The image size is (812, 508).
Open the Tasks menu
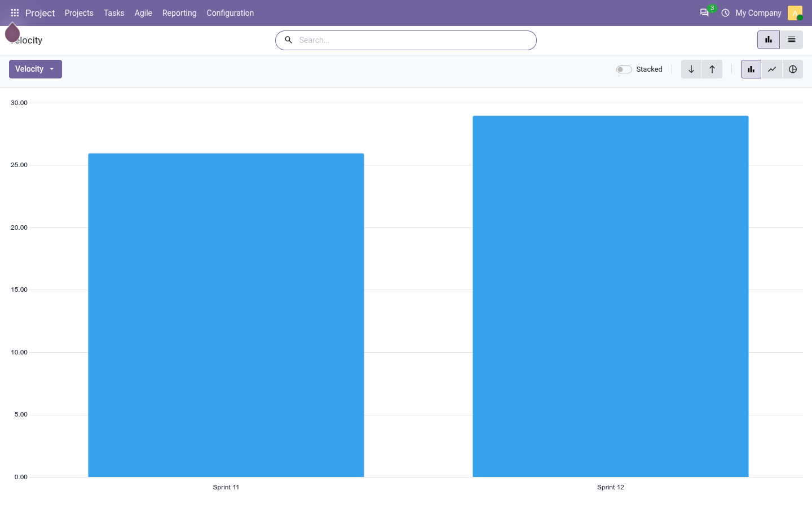coord(114,13)
